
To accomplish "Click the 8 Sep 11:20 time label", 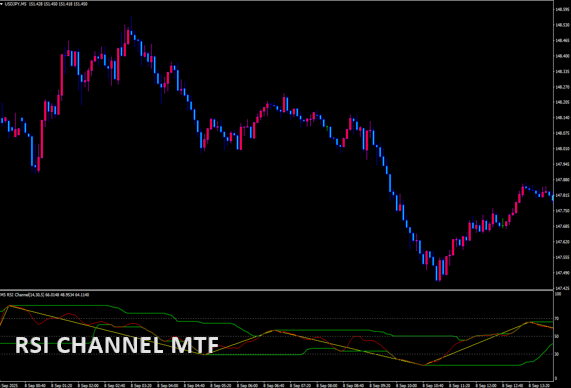I will [x=460, y=385].
